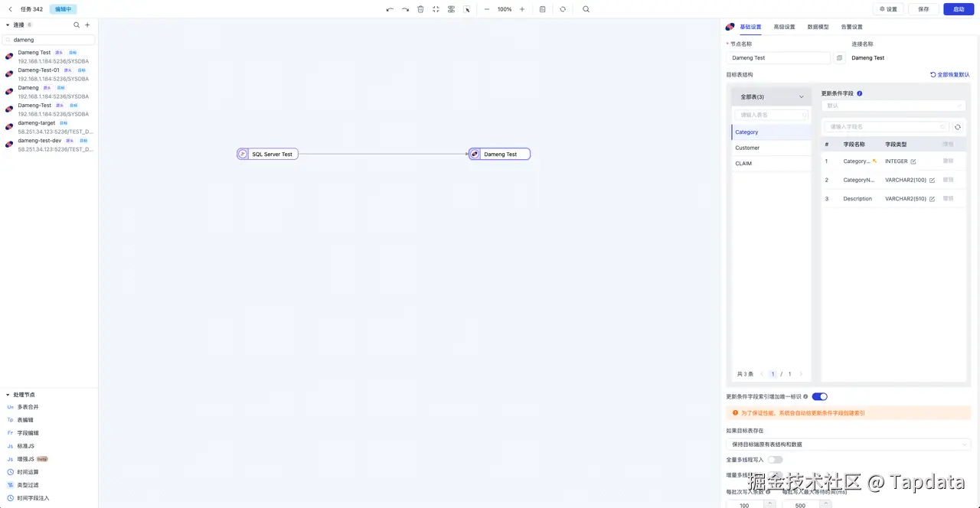
Task: Add a new connection with plus icon
Action: click(87, 25)
